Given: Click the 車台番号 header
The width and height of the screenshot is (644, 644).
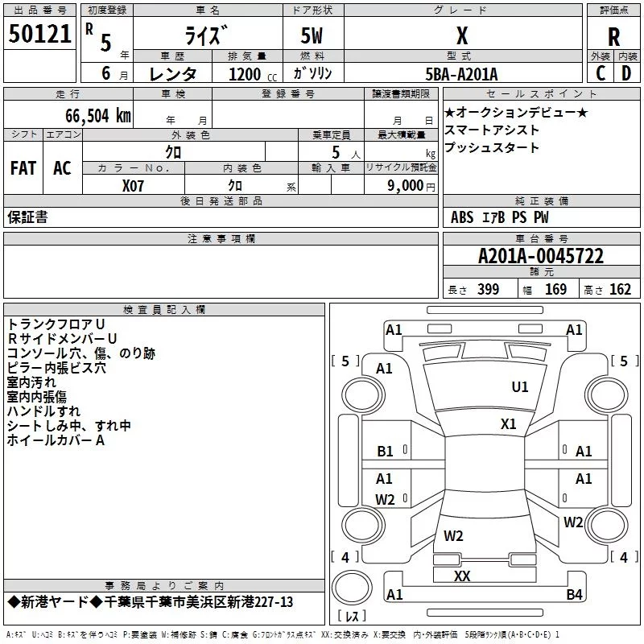Looking at the screenshot, I should click(x=542, y=238).
